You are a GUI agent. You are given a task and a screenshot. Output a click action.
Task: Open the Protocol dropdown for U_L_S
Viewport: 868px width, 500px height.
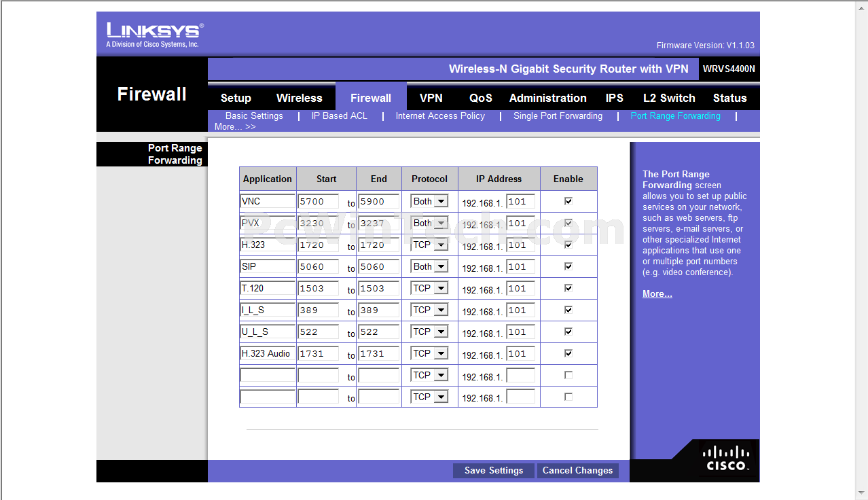click(x=429, y=332)
